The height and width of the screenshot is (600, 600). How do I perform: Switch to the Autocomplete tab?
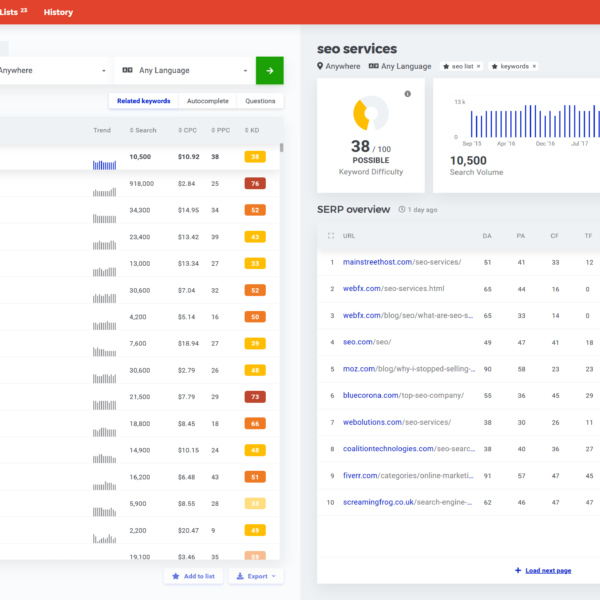(x=208, y=101)
